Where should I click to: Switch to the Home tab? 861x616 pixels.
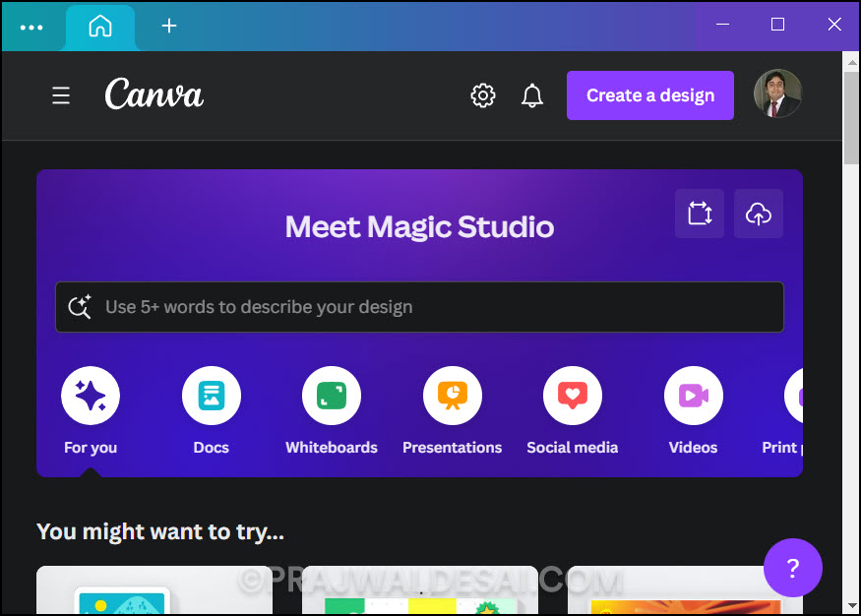[x=100, y=26]
